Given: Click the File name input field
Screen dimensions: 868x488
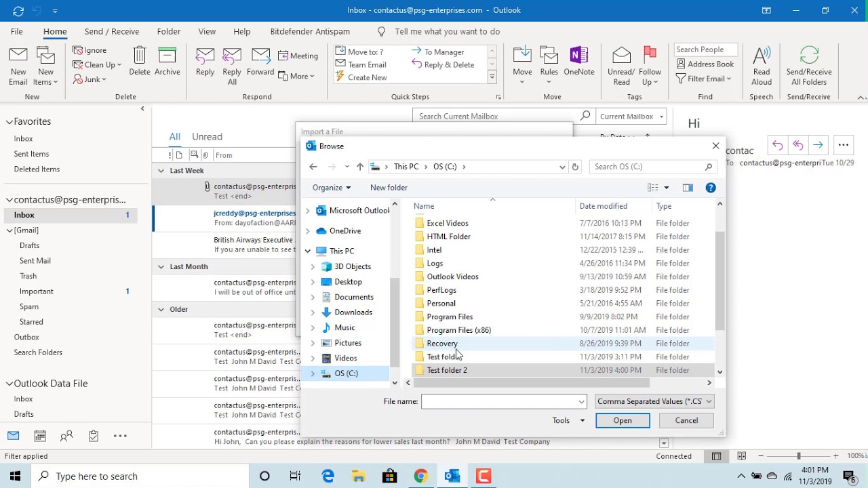Looking at the screenshot, I should coord(499,401).
